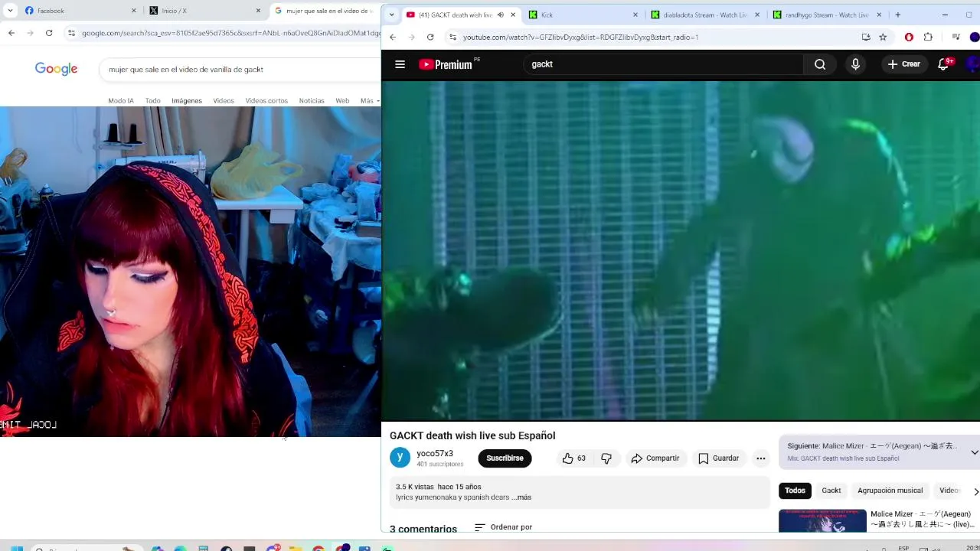980x551 pixels.
Task: Like the video with 63 likes
Action: click(573, 458)
